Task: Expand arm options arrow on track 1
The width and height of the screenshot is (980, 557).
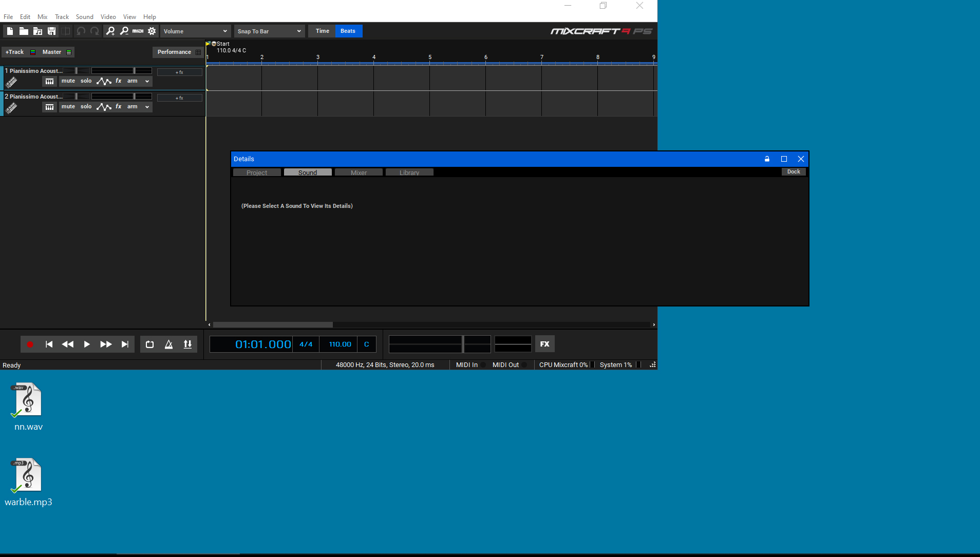Action: click(147, 81)
